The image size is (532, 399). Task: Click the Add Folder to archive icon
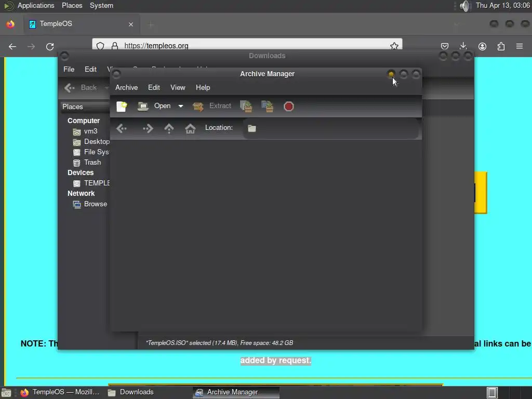(268, 106)
